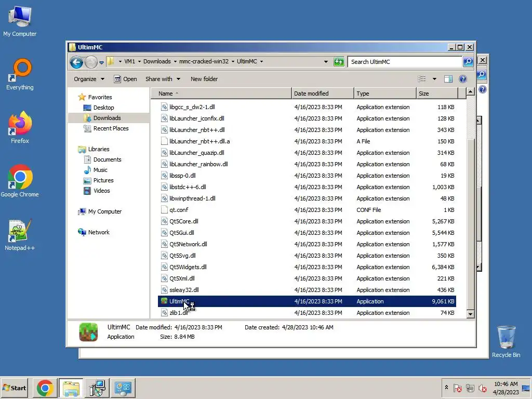Click the Explorer forward arrow button

click(91, 62)
